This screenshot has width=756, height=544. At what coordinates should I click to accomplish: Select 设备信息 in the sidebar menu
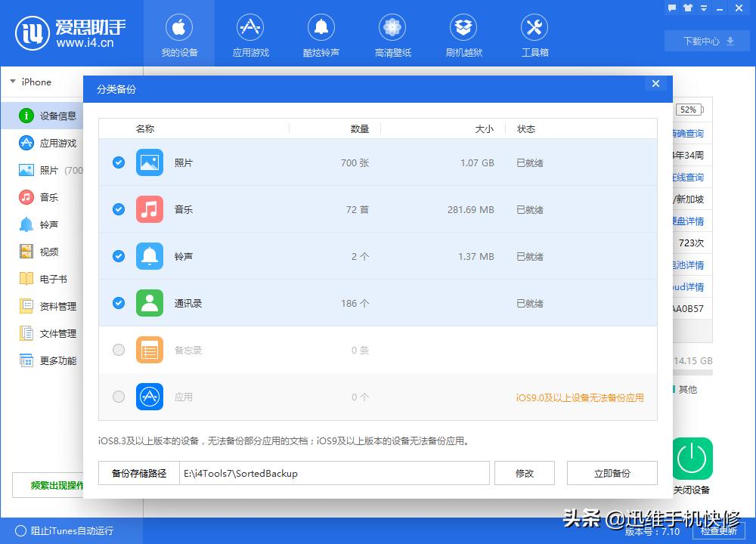(45, 116)
